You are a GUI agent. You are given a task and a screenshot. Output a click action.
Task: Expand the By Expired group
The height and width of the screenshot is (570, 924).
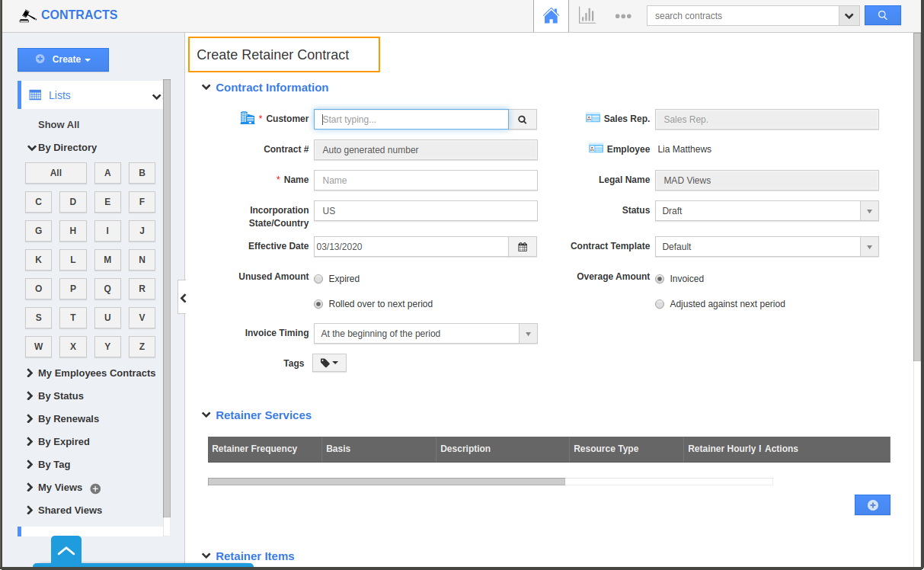point(30,442)
